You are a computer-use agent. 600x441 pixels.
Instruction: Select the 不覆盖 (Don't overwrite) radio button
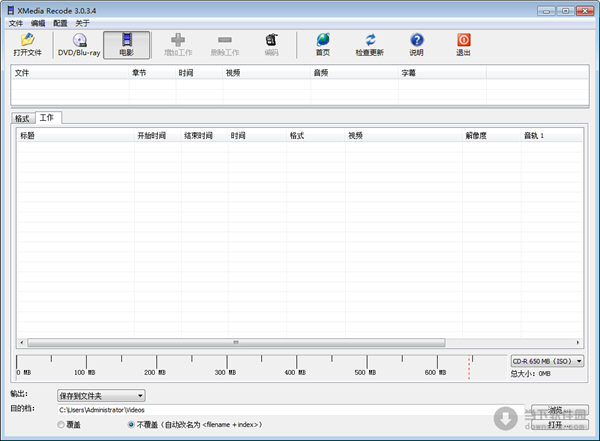pos(131,425)
